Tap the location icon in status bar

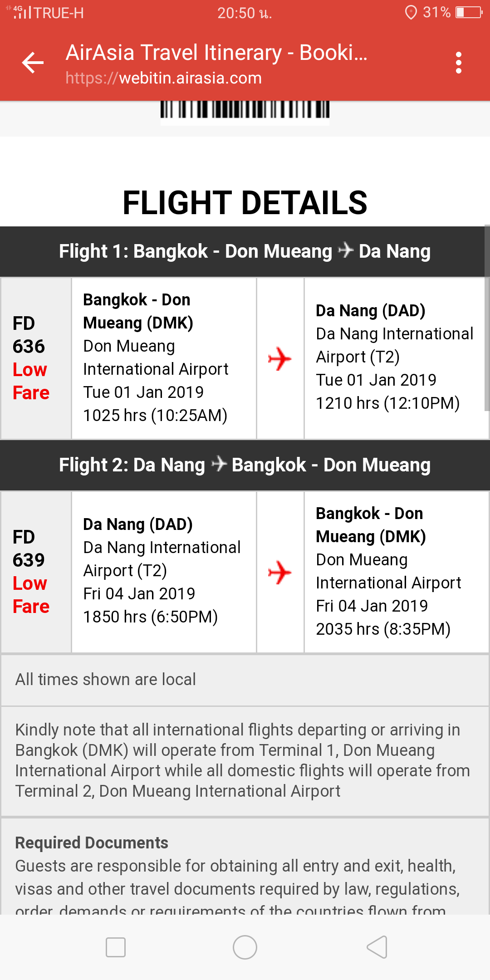411,13
